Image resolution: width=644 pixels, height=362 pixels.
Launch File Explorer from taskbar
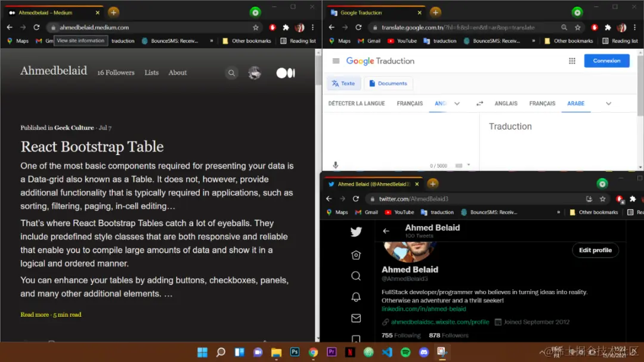tap(277, 352)
